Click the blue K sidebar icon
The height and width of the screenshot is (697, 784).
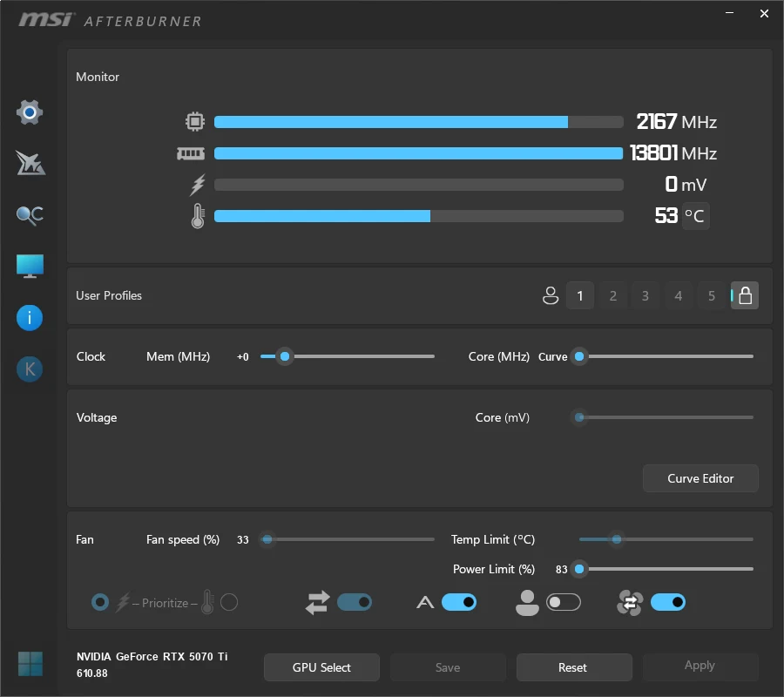30,369
